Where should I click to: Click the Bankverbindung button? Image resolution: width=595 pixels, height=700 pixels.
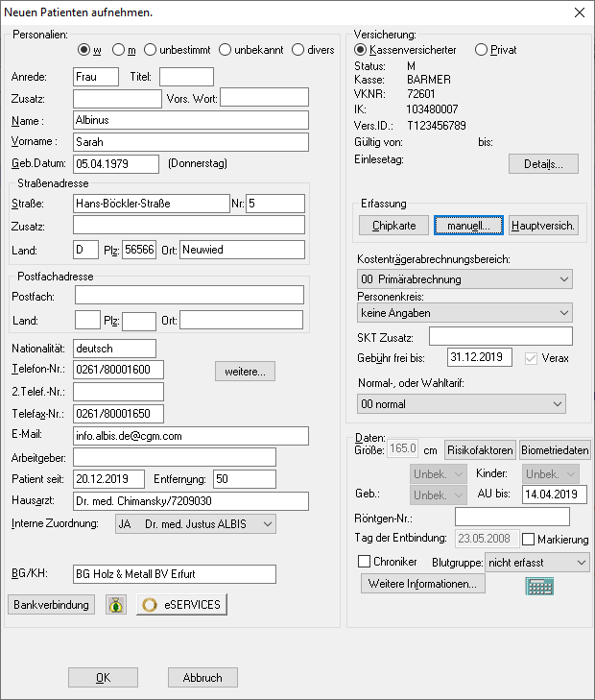(52, 605)
